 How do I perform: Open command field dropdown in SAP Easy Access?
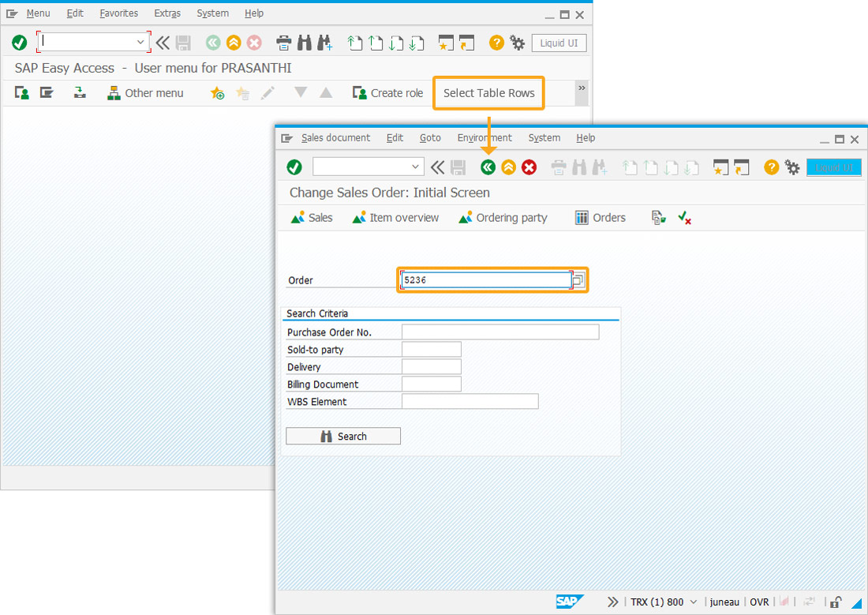140,42
